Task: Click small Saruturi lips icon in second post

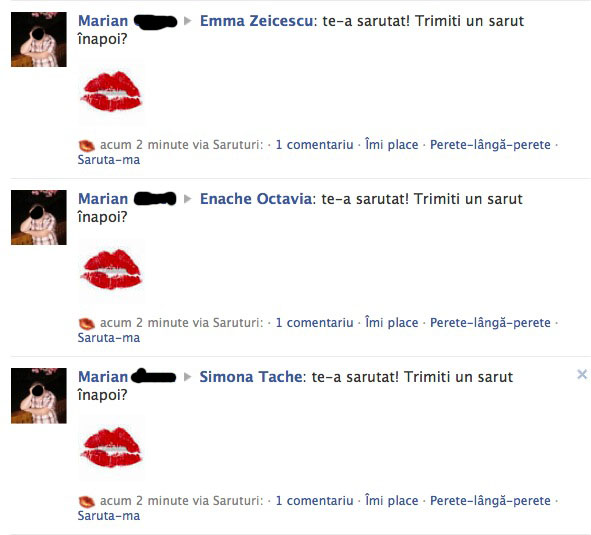Action: [x=86, y=323]
